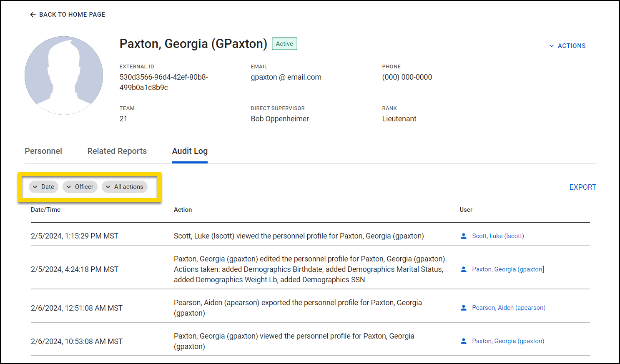
Task: Click BACK TO HOME PAGE text
Action: [72, 14]
